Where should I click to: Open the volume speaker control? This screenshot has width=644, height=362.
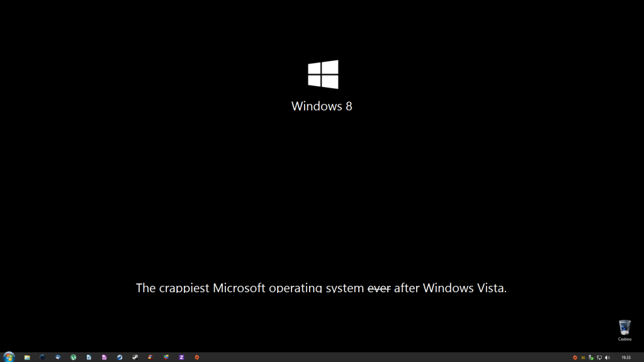[x=607, y=357]
